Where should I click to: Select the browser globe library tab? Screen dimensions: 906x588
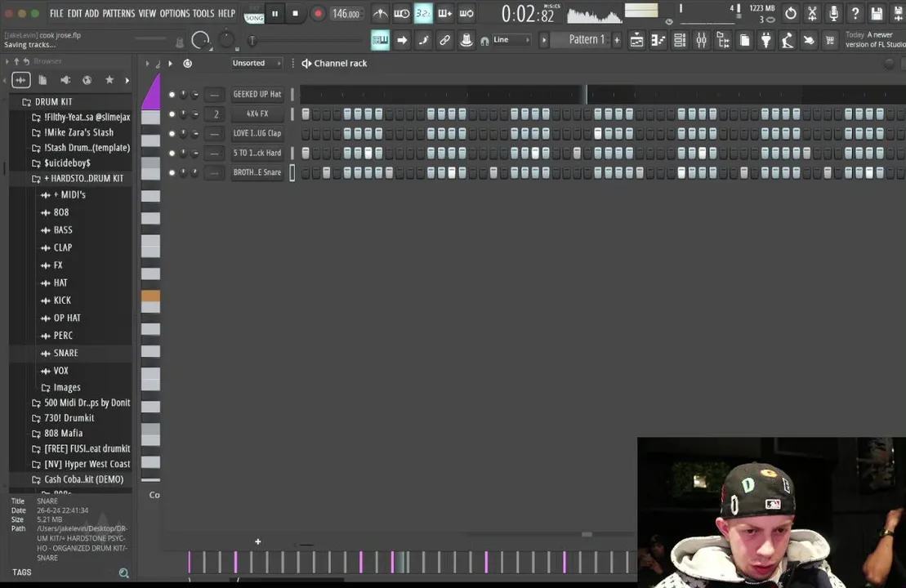tap(87, 80)
